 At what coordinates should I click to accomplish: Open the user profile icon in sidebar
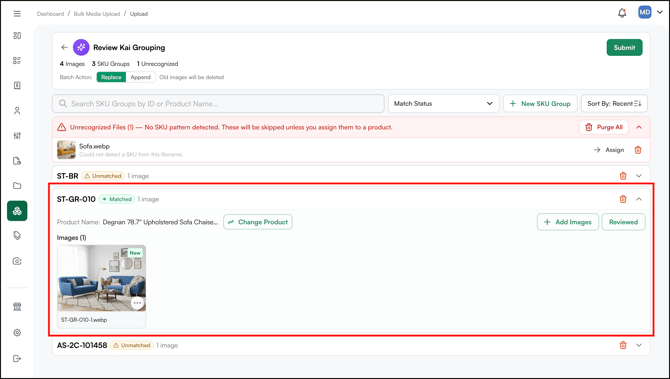pos(17,111)
